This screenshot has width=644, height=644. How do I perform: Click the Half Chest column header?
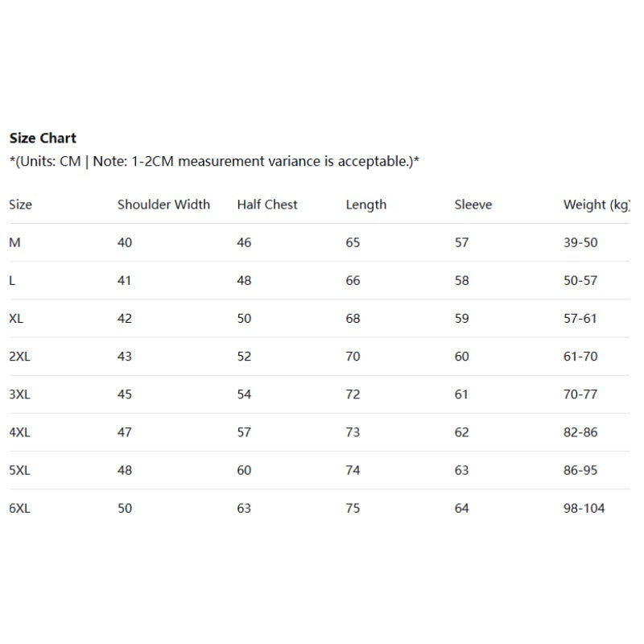point(267,204)
